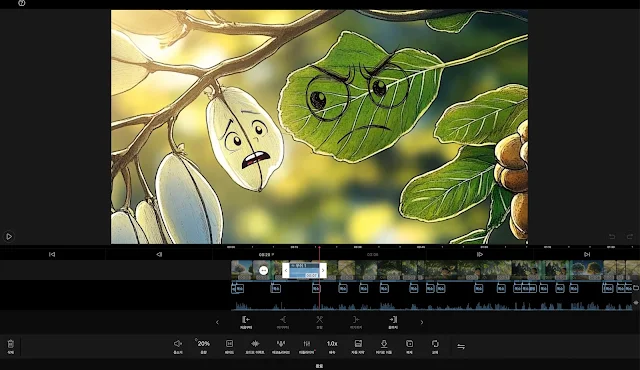
Task: Trim end to the playhead position
Action: 356,322
